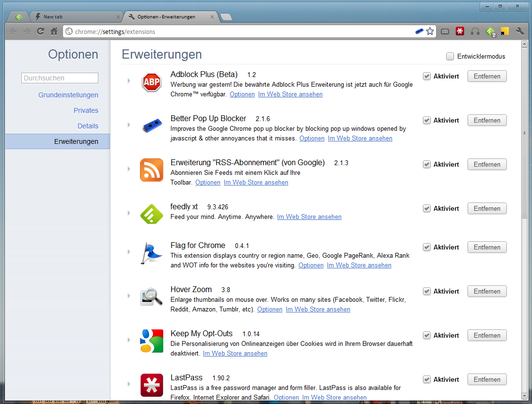Focus the Durchsuchen search field
The height and width of the screenshot is (404, 532).
point(60,78)
